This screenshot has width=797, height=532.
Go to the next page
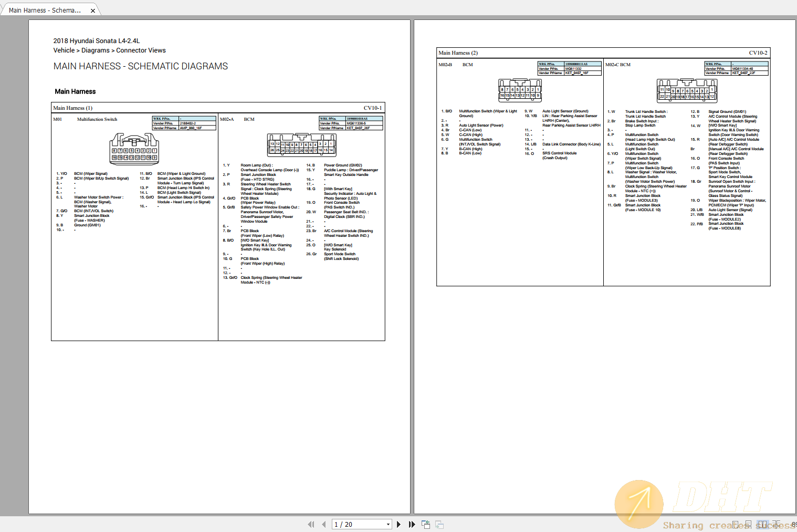399,524
